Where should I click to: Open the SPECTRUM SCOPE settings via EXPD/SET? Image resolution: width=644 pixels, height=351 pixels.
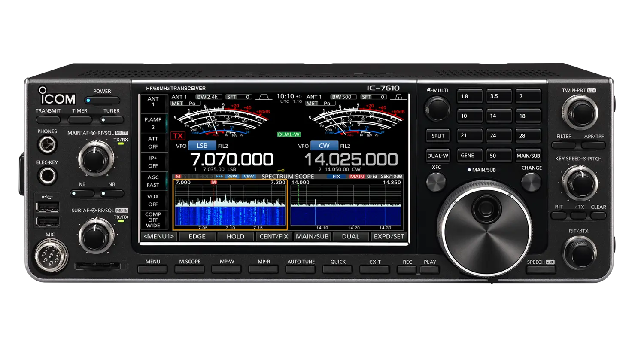pos(389,236)
